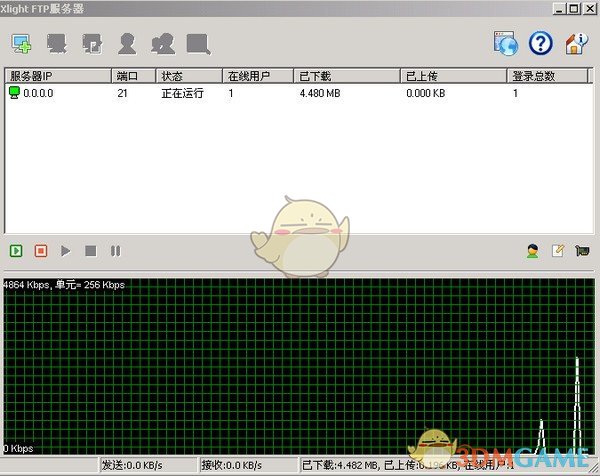Open the online users person icon
The height and width of the screenshot is (476, 600).
point(533,251)
